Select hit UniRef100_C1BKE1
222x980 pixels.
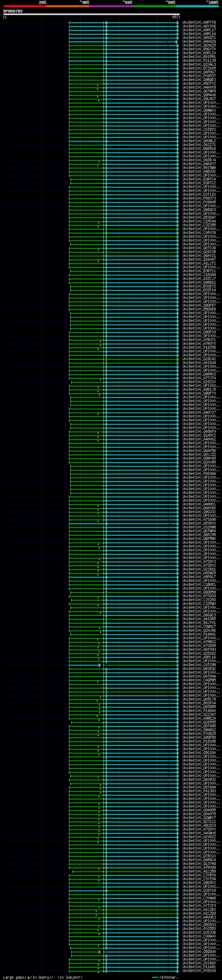point(199,584)
